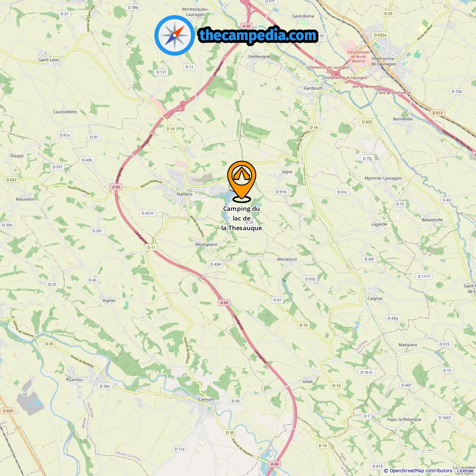Click the D 43H shield near Montgeard
Viewport: 476px width, 476px height.
tap(216, 264)
